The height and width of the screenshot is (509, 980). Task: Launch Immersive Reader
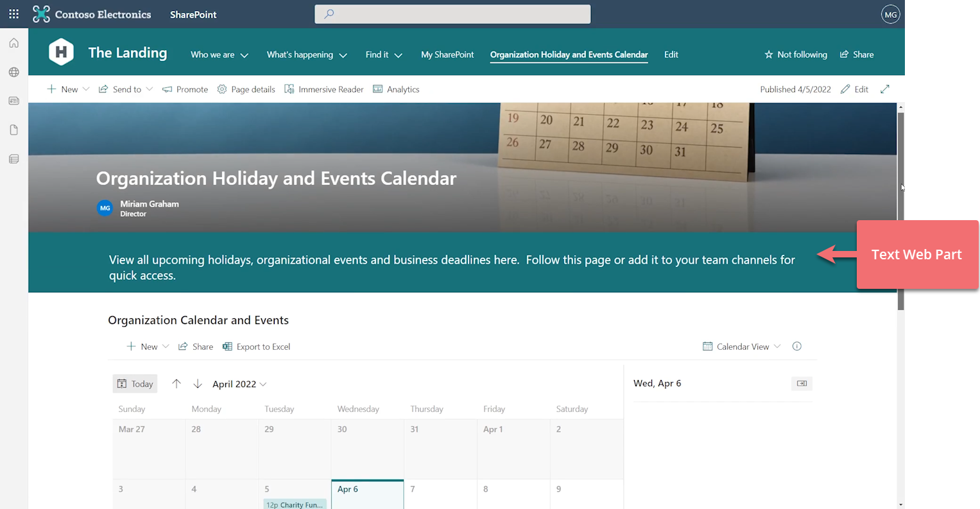coord(323,89)
